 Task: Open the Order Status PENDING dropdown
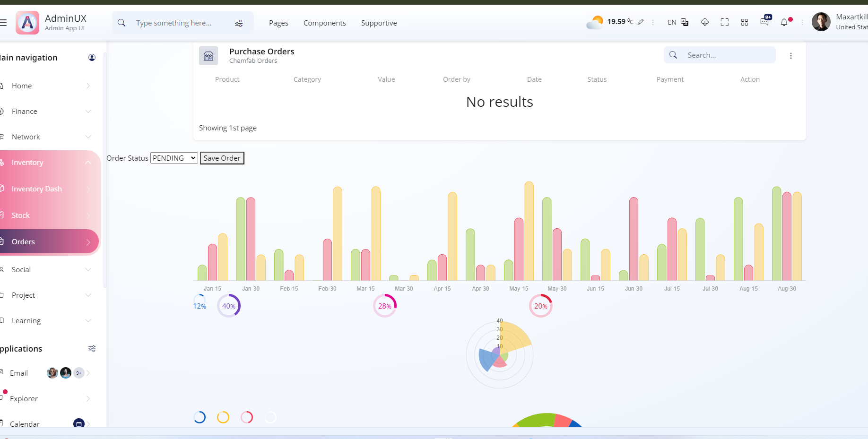(174, 158)
